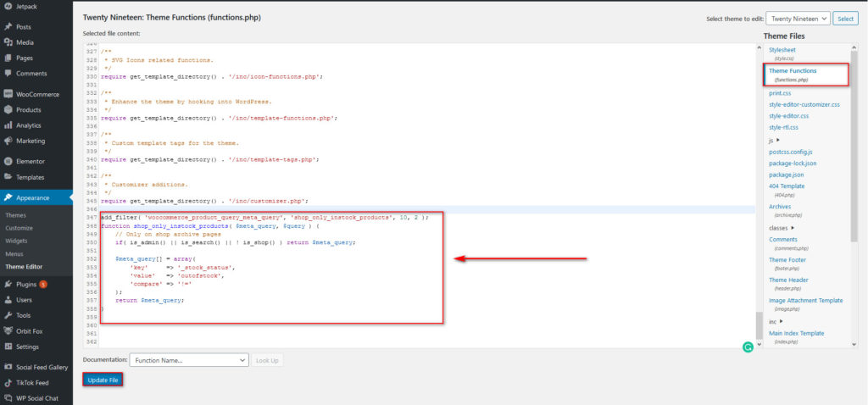
Task: Open the Function Name documentation dropdown
Action: coord(189,360)
